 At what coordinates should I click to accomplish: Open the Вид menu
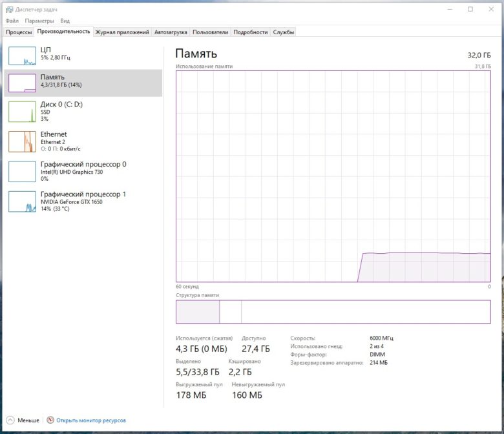[x=65, y=21]
